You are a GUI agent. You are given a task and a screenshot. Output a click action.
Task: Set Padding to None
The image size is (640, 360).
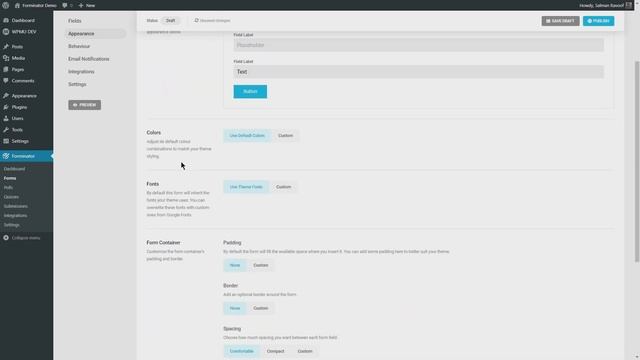pyautogui.click(x=235, y=265)
